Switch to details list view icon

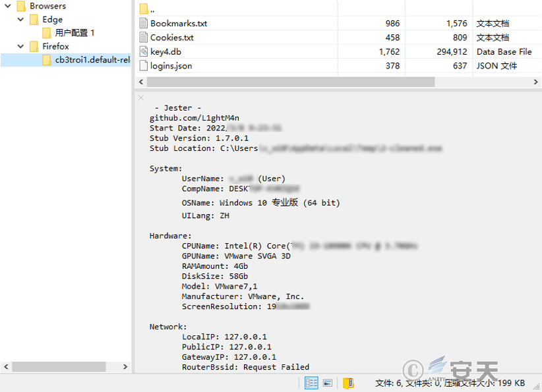coord(311,383)
